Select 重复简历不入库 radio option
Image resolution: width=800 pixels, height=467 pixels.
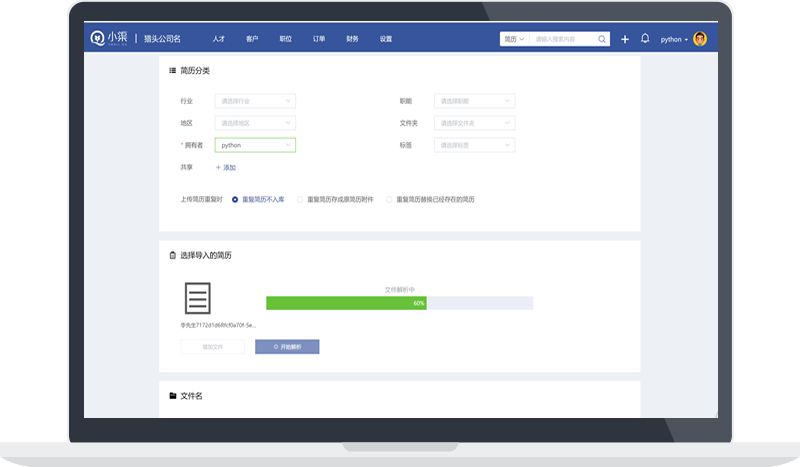[235, 199]
